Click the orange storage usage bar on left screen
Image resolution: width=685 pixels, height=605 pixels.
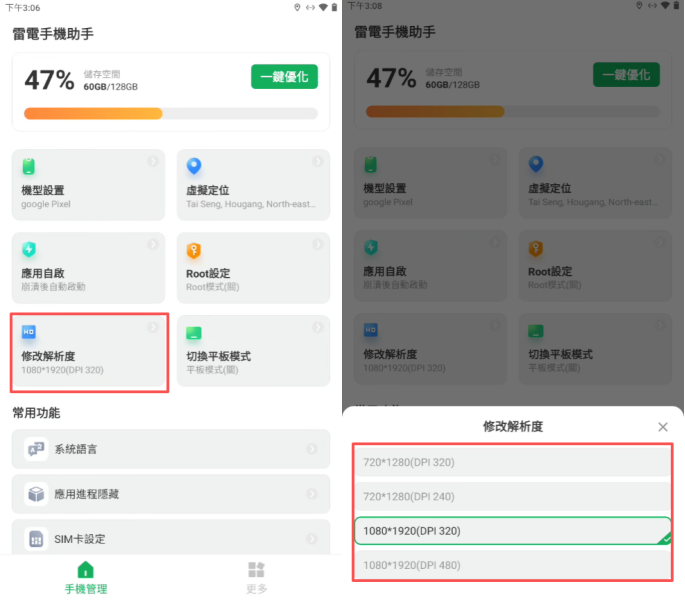tap(93, 113)
